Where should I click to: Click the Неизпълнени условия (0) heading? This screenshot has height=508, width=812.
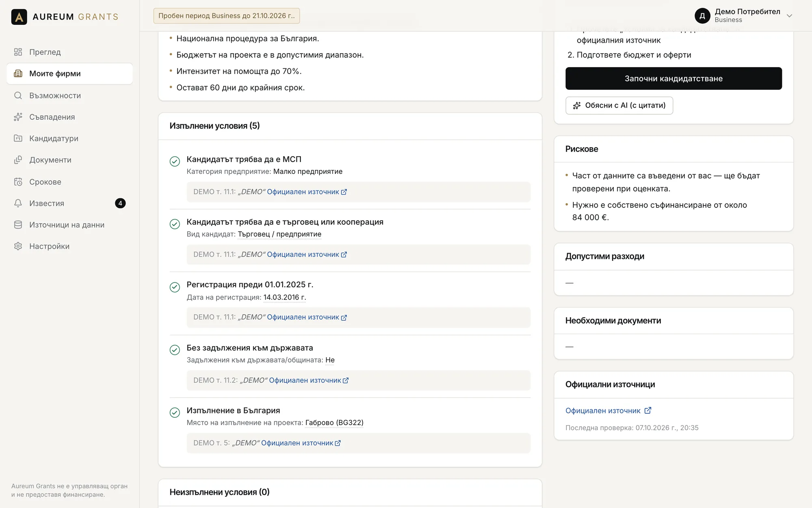[220, 492]
